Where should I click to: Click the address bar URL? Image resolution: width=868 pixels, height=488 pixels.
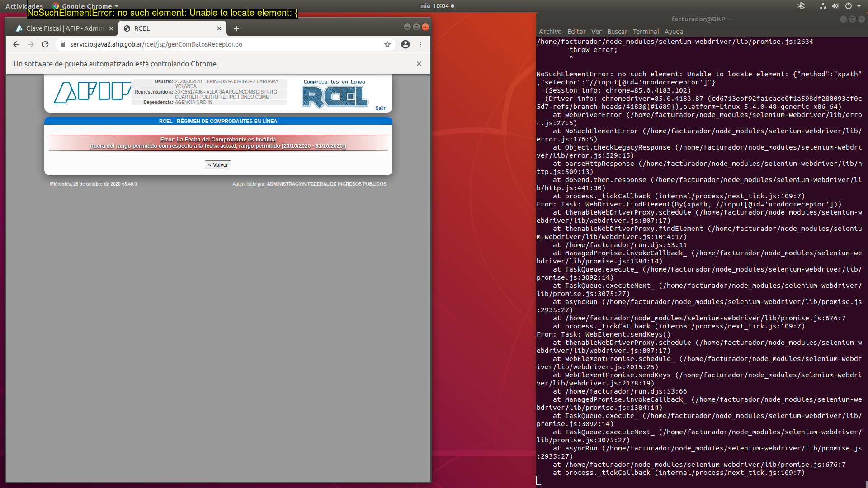(x=156, y=44)
